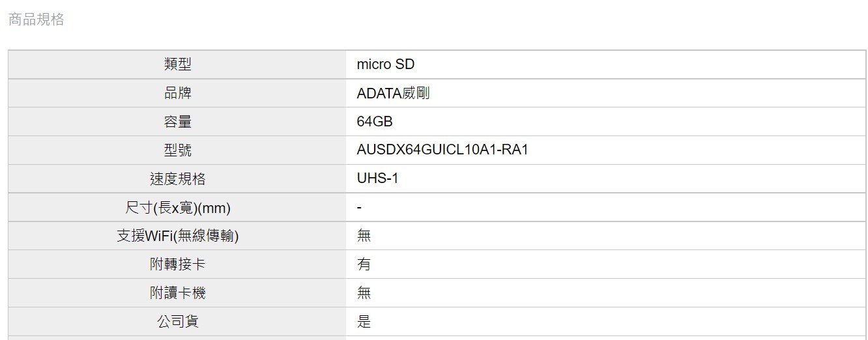Select the 速度規格 label cell
This screenshot has width=868, height=340.
tap(177, 179)
